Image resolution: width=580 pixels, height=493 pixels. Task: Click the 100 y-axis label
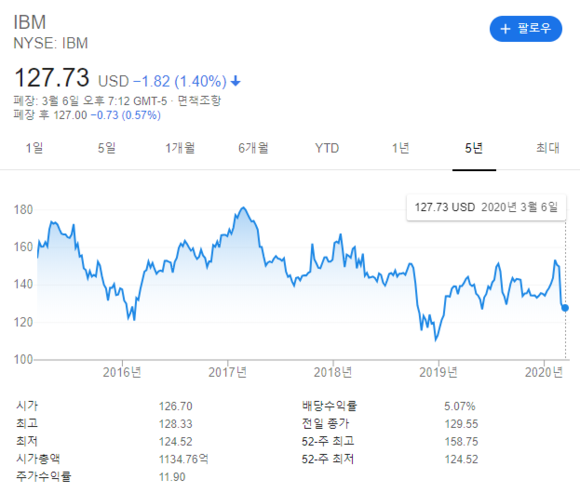[x=23, y=359]
